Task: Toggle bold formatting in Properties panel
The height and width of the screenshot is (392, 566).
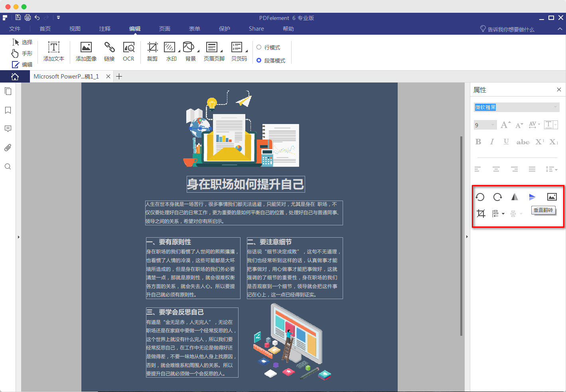Action: point(478,142)
